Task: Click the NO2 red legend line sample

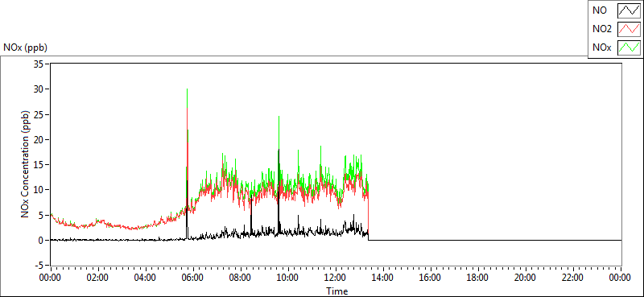Action: (629, 29)
